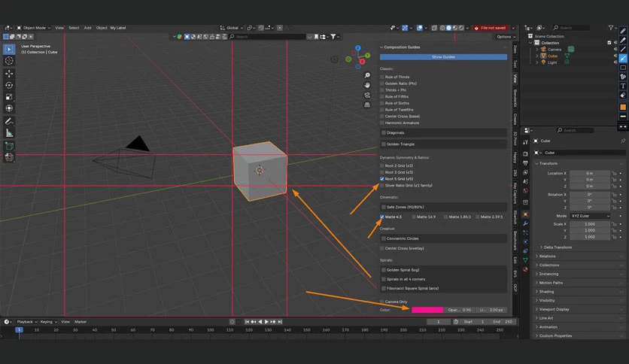Click the Camera object icon in outliner
The image size is (629, 364).
[543, 50]
